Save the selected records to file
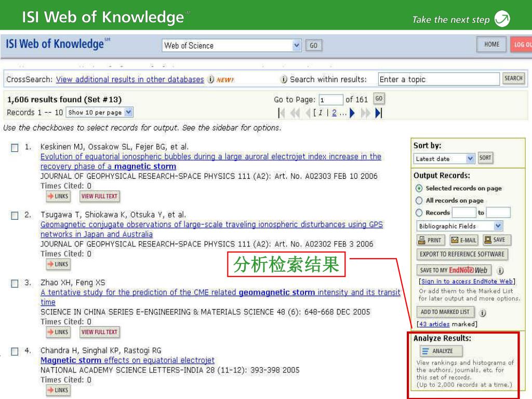532x399 pixels. click(x=497, y=240)
